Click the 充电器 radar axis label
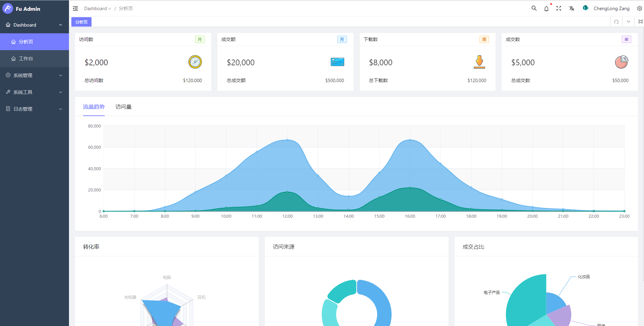The width and height of the screenshot is (644, 326). (130, 297)
